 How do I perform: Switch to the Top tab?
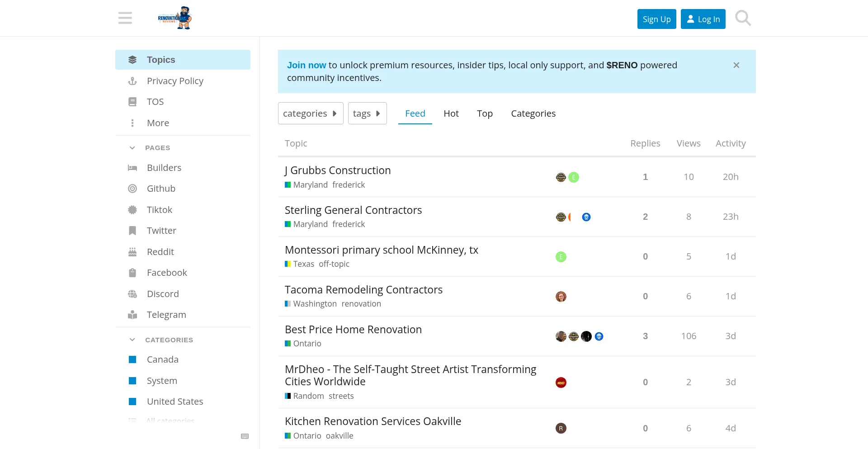pyautogui.click(x=485, y=113)
